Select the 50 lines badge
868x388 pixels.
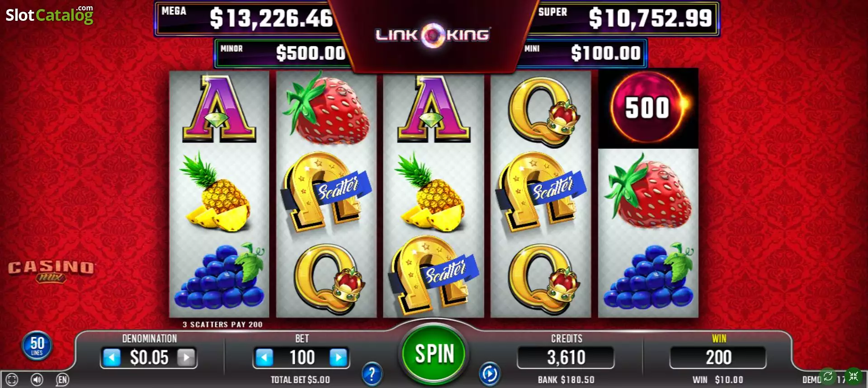(37, 345)
